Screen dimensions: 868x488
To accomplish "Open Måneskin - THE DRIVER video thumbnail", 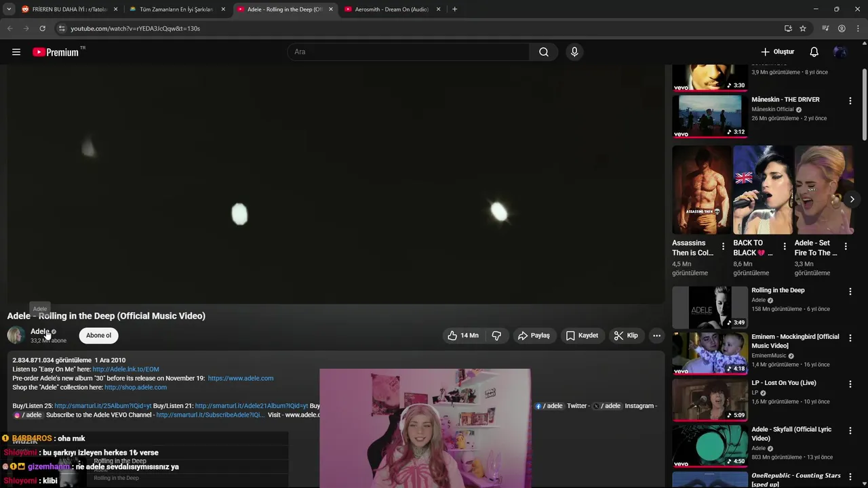I will click(x=710, y=116).
